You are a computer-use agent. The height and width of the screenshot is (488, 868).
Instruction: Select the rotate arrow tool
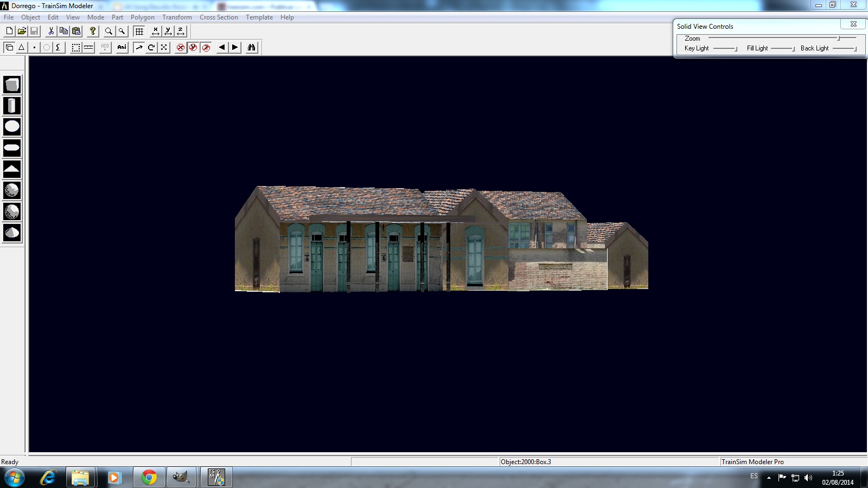tap(151, 48)
